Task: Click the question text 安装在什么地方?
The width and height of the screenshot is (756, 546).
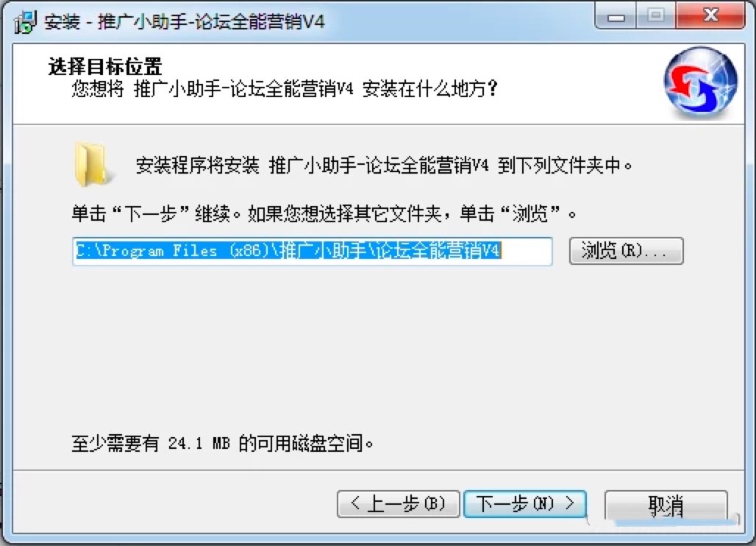Action: (x=430, y=89)
